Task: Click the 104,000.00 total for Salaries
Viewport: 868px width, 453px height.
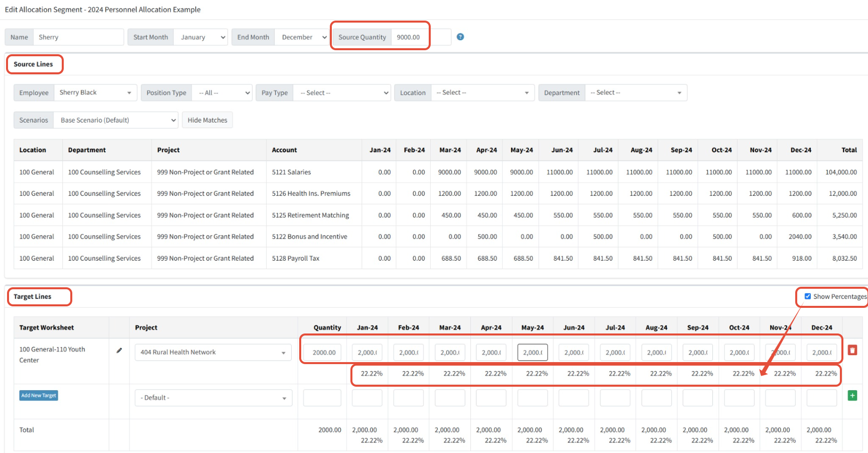Action: pyautogui.click(x=841, y=172)
